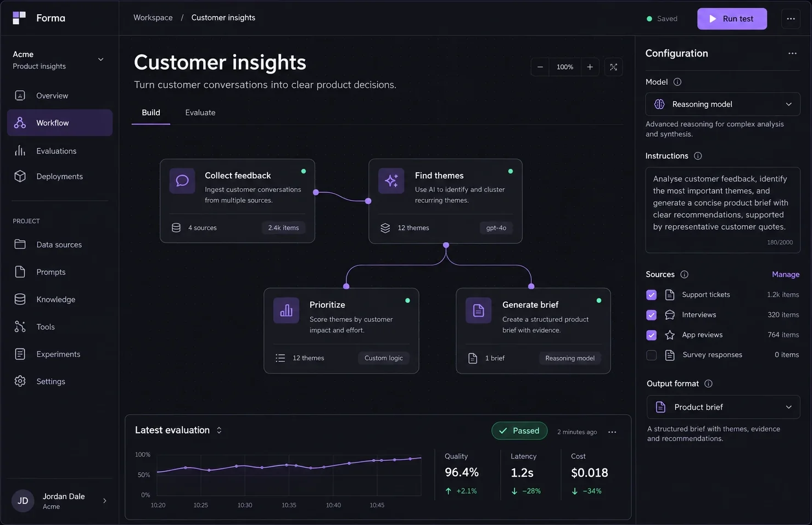Image resolution: width=812 pixels, height=525 pixels.
Task: Click the Knowledge database icon
Action: point(20,299)
